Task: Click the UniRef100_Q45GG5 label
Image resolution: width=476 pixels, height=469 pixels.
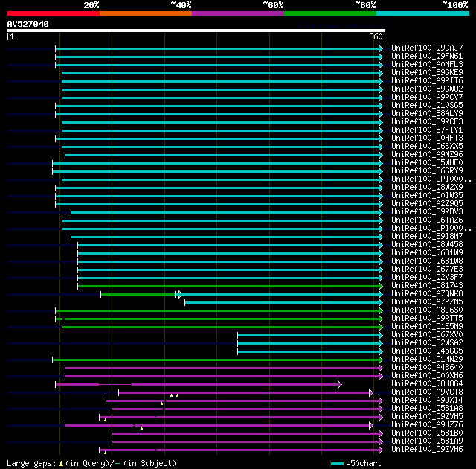Action: pos(427,351)
